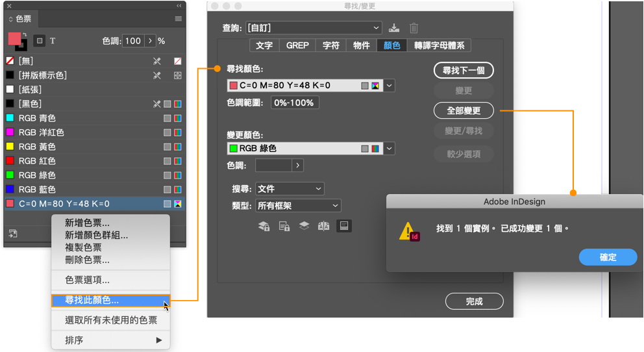Select the RGB 黃色 swatch
This screenshot has width=644, height=352.
95,147
